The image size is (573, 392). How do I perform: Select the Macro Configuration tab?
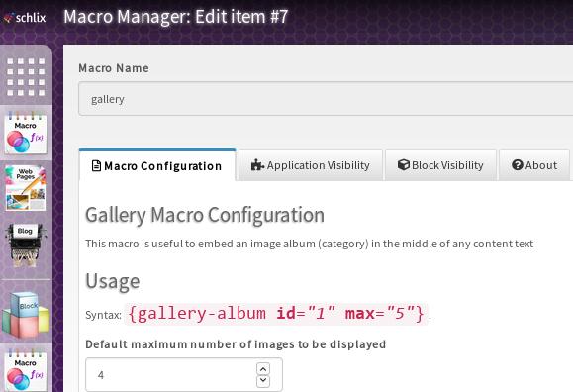[x=157, y=165]
